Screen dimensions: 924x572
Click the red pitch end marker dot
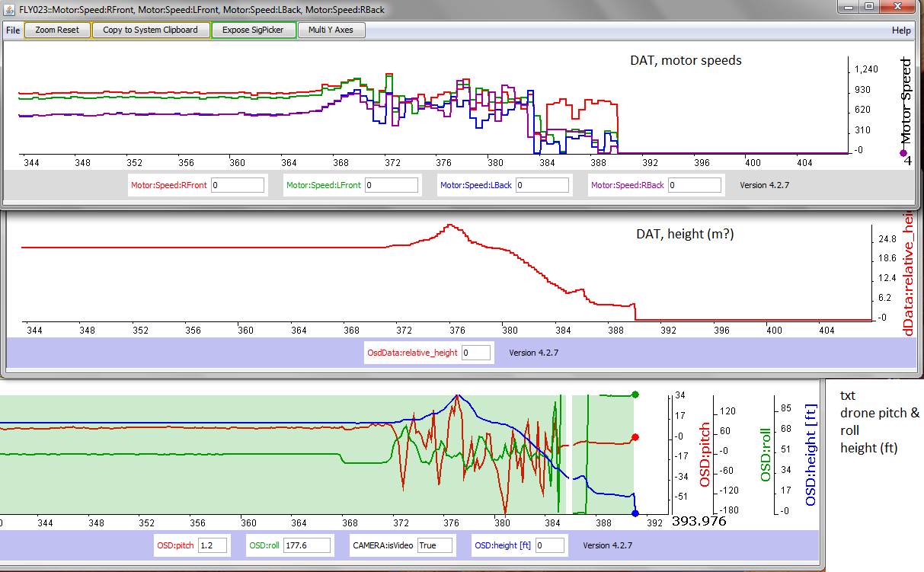coord(635,438)
